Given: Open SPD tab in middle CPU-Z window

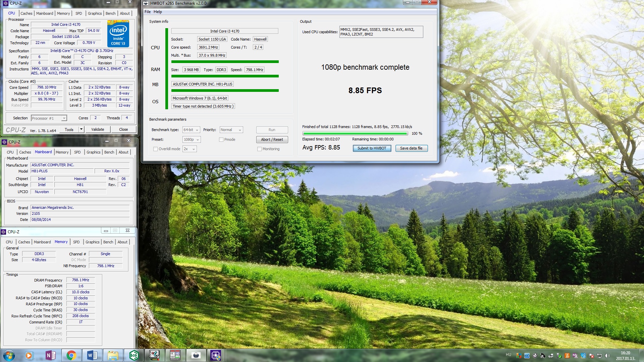Looking at the screenshot, I should coord(77,152).
